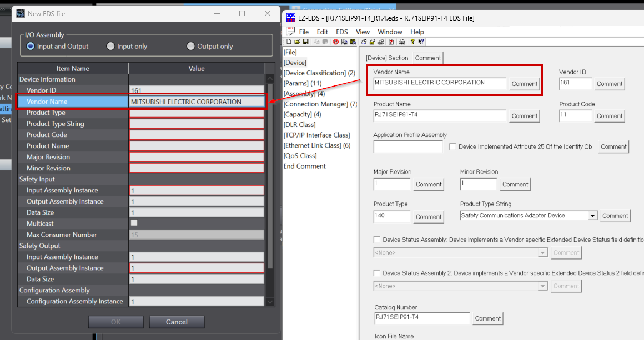Click the scroll-up arrow in New EDS file table

pyautogui.click(x=270, y=78)
